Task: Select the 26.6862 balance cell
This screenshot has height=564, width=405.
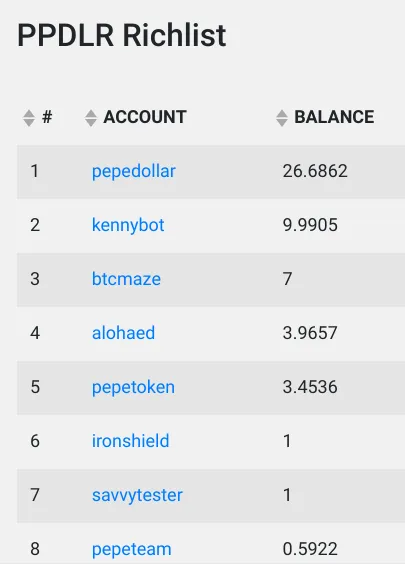Action: pos(315,171)
